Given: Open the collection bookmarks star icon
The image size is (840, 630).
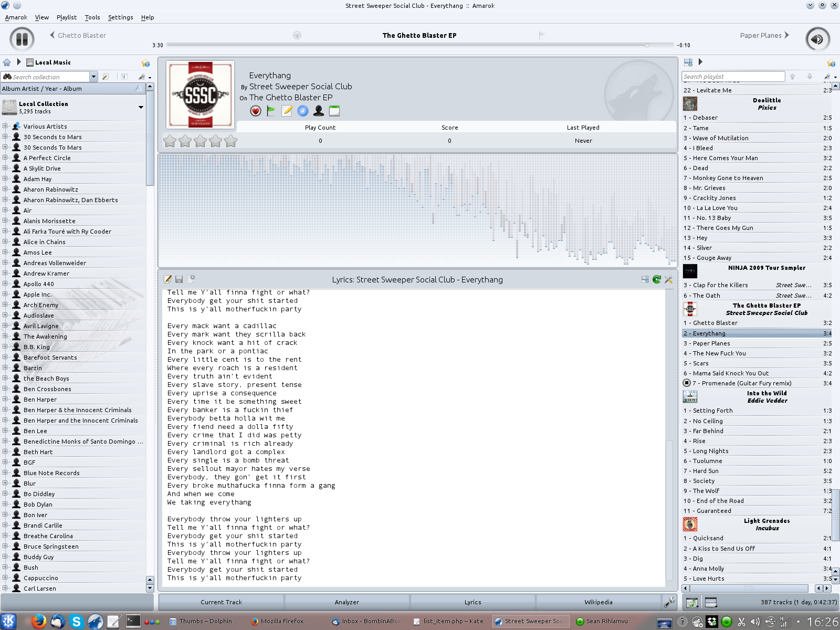Looking at the screenshot, I should click(145, 62).
